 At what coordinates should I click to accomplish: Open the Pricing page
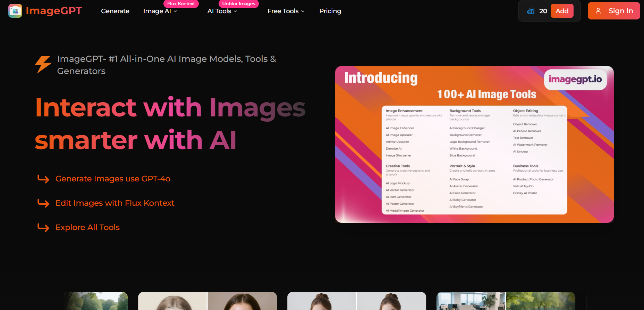coord(330,11)
